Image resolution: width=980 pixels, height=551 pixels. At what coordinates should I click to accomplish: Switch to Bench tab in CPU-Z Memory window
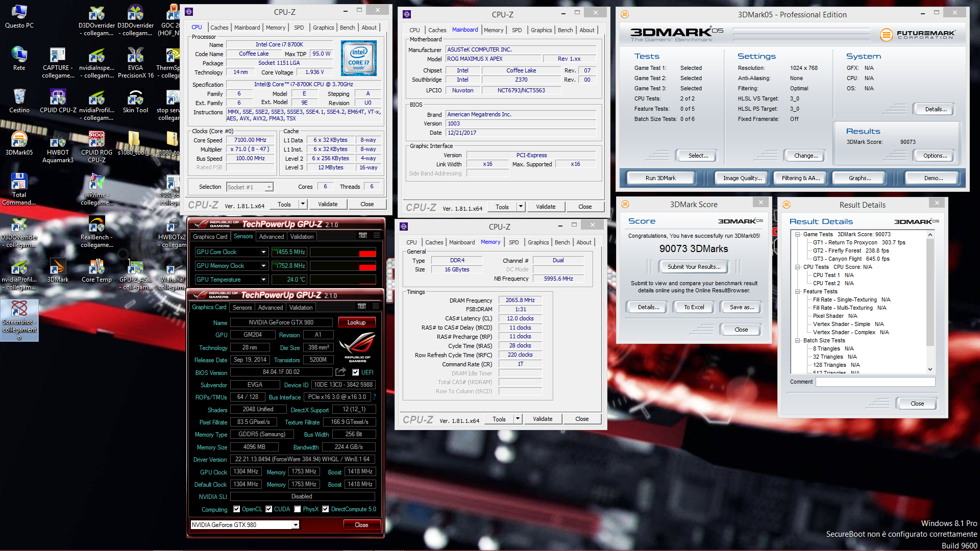(x=562, y=242)
